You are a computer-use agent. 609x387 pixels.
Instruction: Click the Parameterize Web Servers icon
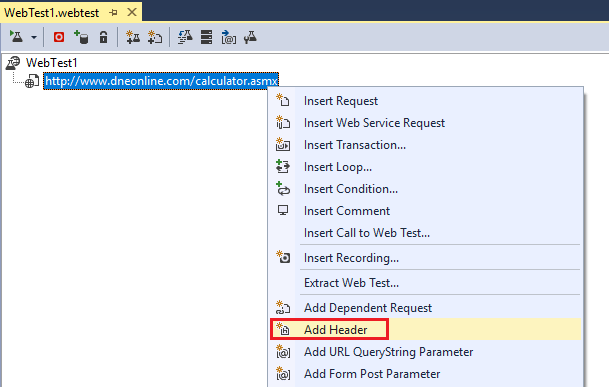(x=206, y=37)
